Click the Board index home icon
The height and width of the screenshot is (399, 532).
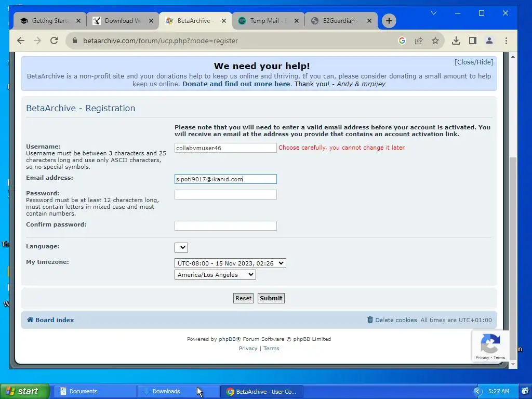tap(30, 320)
